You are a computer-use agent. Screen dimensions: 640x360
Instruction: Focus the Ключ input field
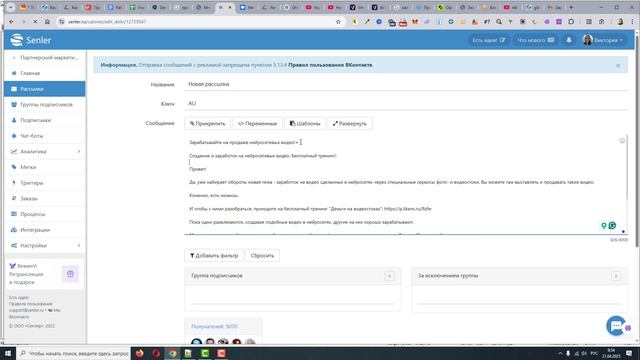[406, 103]
